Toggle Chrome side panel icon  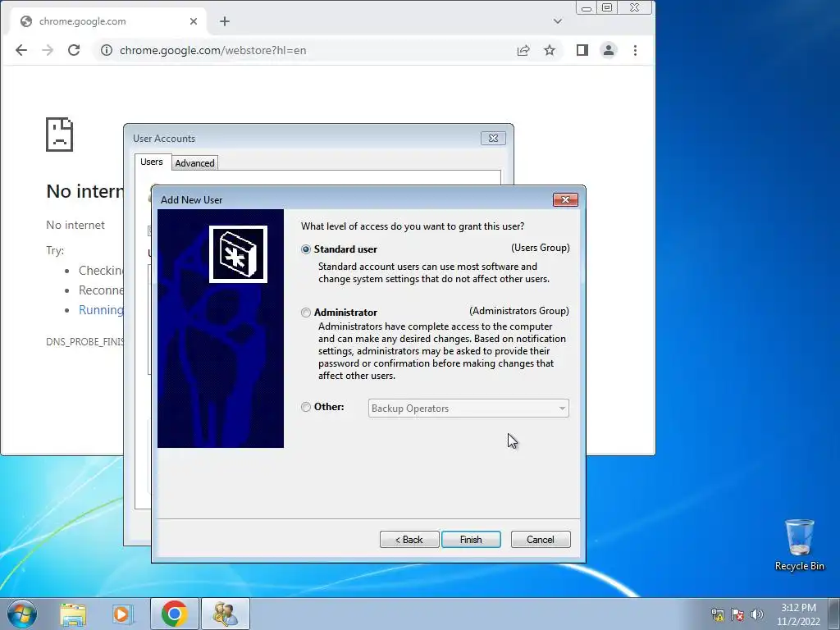pos(582,50)
